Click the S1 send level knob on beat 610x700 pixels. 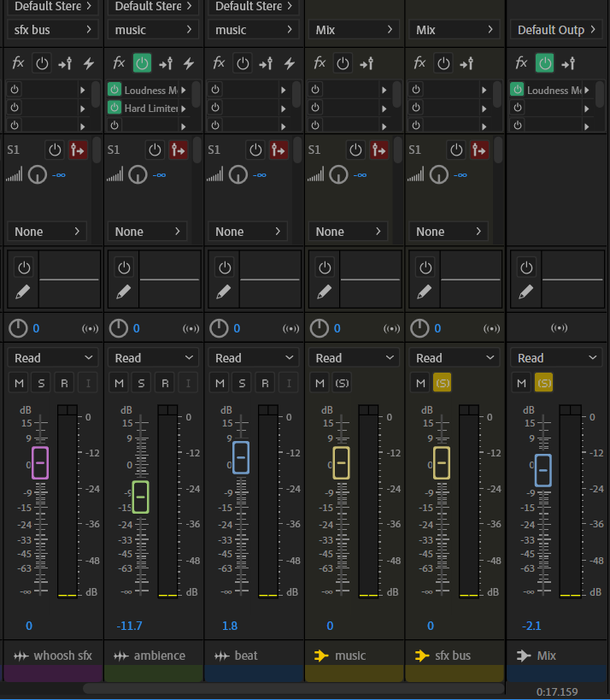238,175
